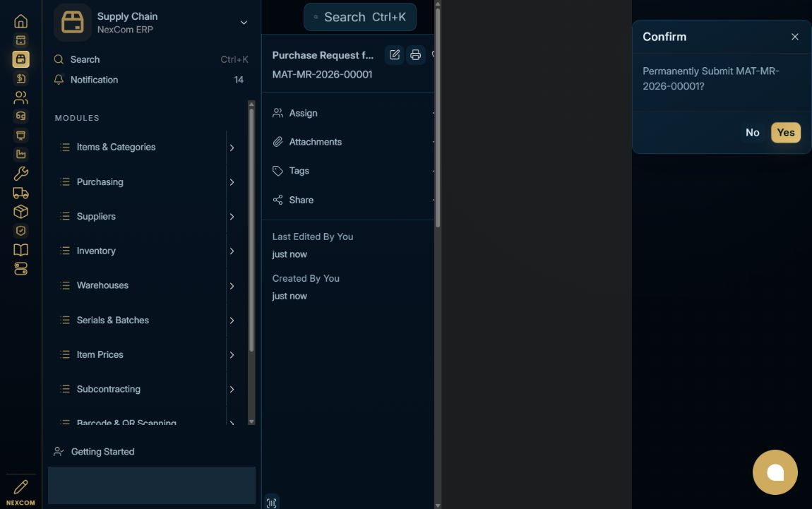Click Assign in document sidebar

pyautogui.click(x=303, y=113)
